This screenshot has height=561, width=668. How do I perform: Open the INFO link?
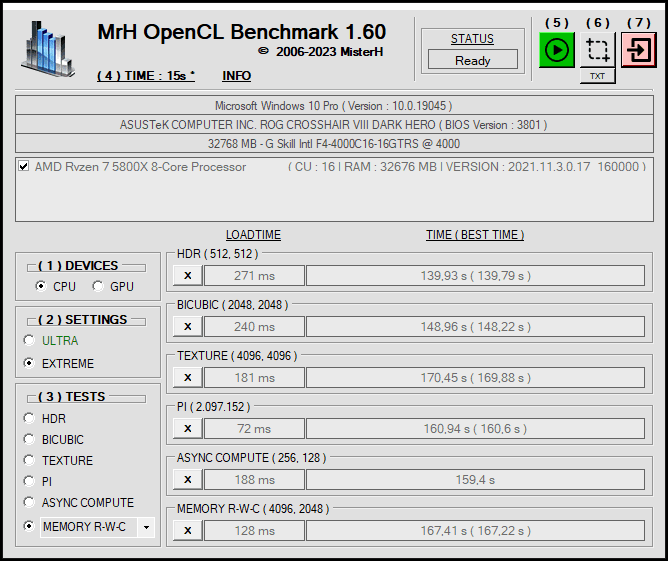236,76
